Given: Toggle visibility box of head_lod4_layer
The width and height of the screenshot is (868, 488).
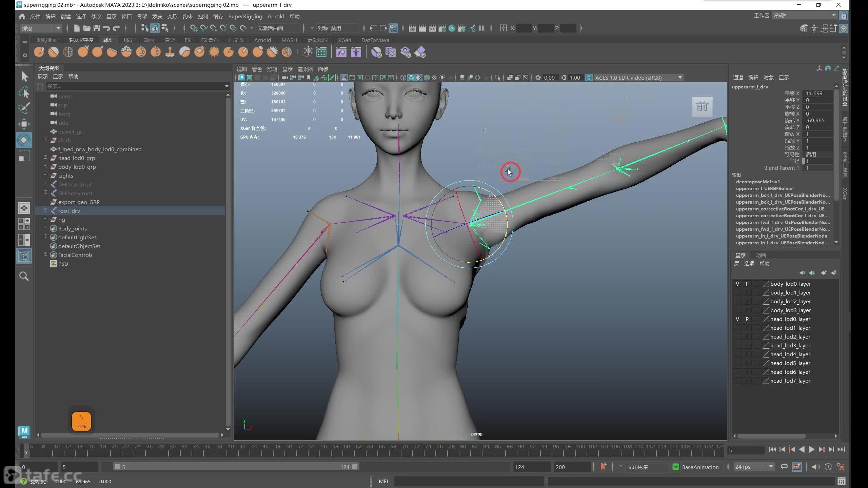Looking at the screenshot, I should 737,354.
